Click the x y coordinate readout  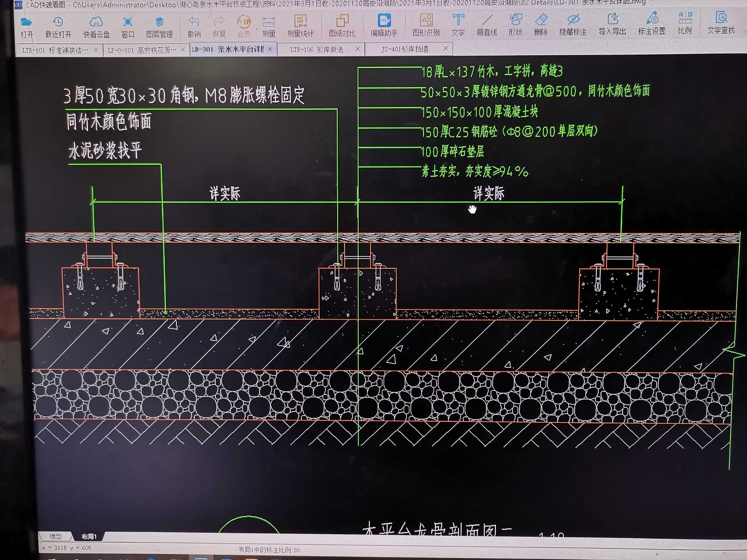coord(67,548)
